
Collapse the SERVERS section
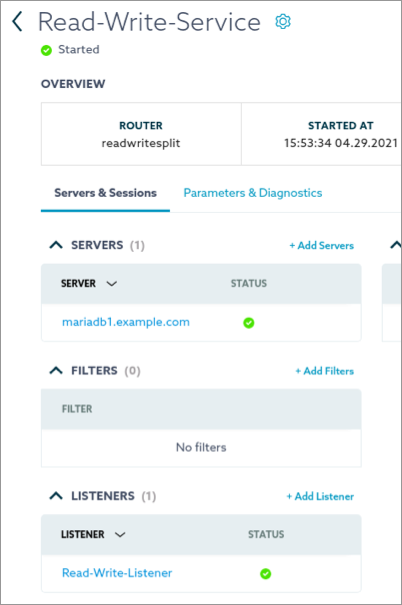tap(56, 245)
